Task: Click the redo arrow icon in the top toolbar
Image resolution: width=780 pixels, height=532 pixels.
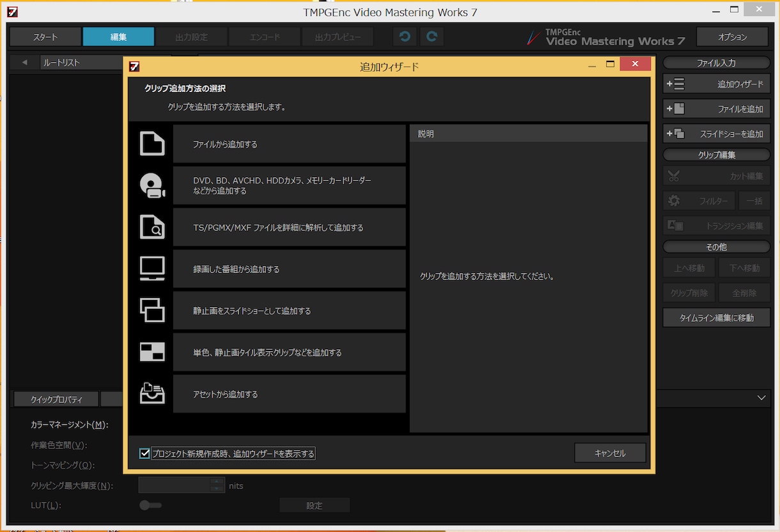Action: click(x=432, y=37)
